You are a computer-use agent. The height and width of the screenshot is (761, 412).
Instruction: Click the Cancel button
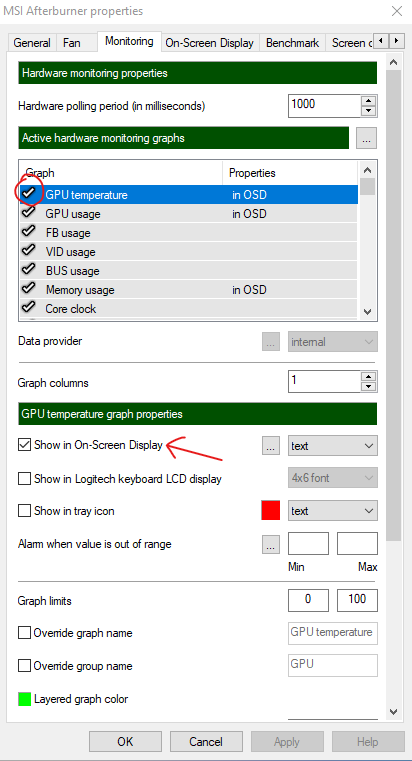tap(206, 742)
